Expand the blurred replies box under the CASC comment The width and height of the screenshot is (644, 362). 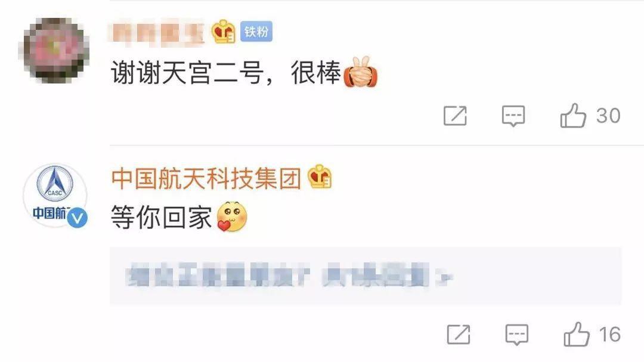[x=365, y=276]
